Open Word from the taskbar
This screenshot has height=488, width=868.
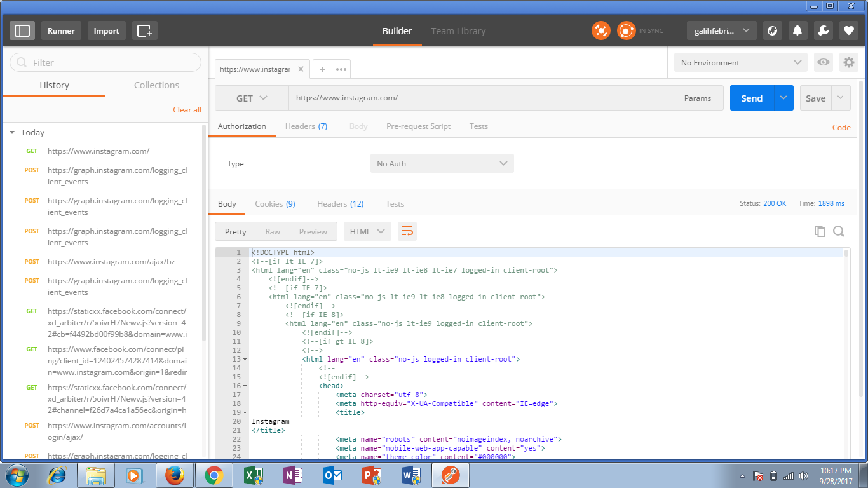[411, 475]
